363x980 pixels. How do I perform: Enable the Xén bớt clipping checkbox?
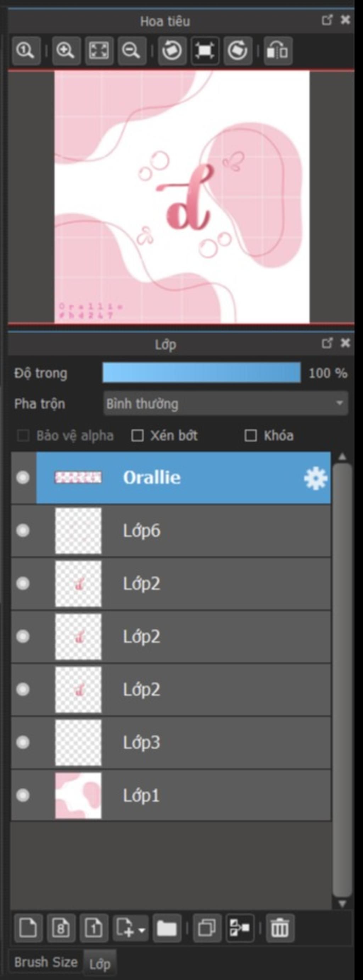coord(137,436)
